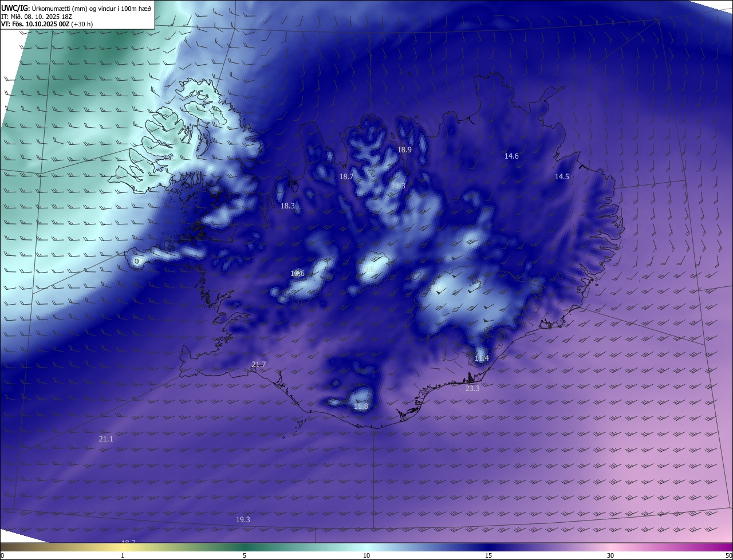Select the map value 11.4

pos(482,358)
